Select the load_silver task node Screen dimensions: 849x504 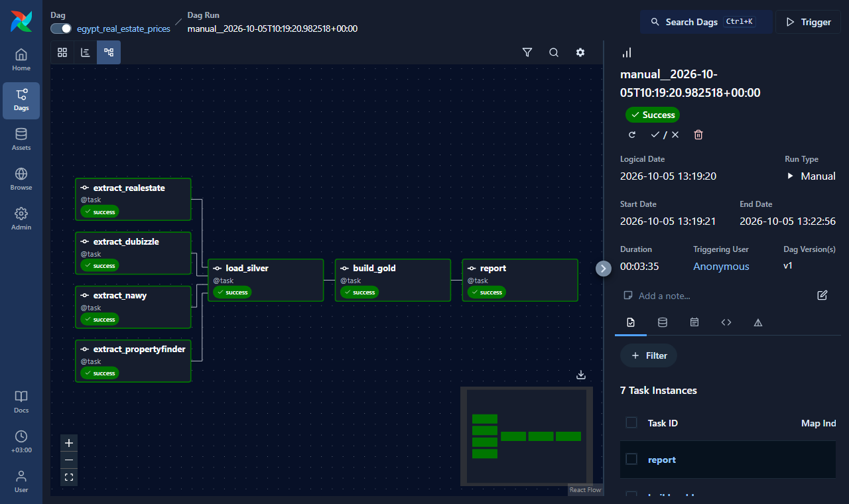[265, 281]
